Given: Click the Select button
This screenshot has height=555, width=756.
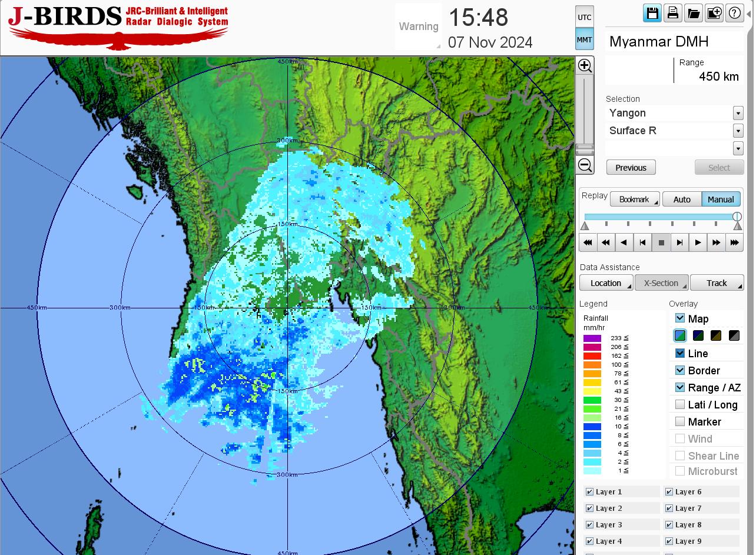Looking at the screenshot, I should tap(719, 168).
